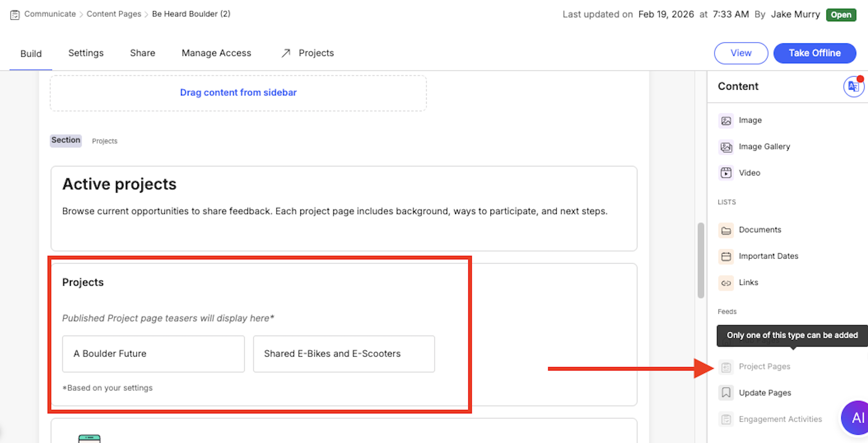The width and height of the screenshot is (868, 443).
Task: Click the Video content icon
Action: (726, 173)
